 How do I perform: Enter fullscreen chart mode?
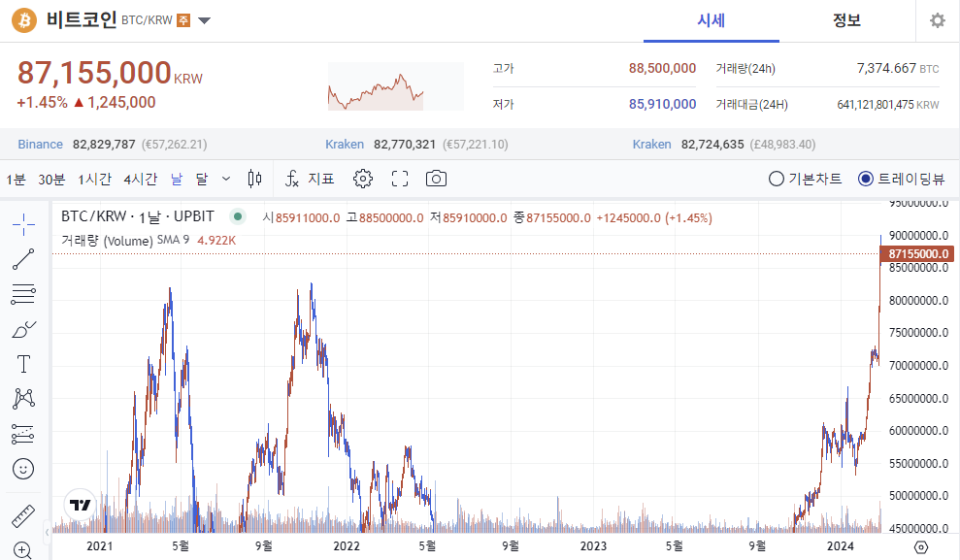tap(400, 179)
